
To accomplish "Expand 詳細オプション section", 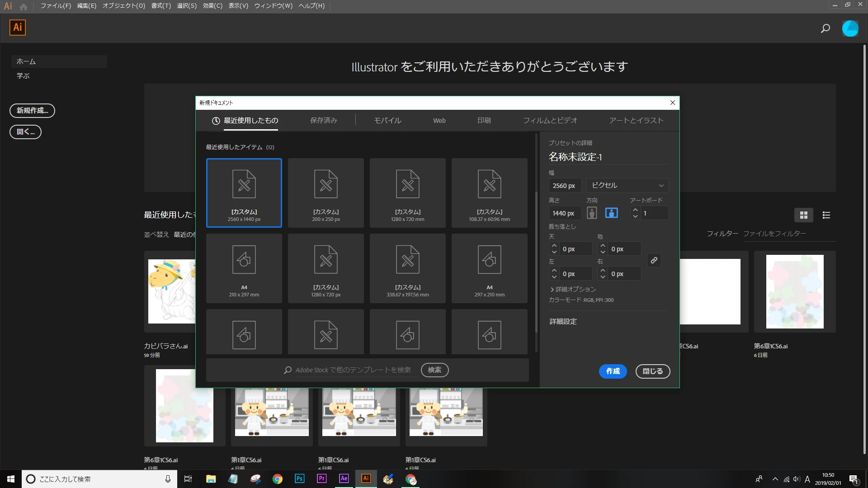I will (x=573, y=289).
